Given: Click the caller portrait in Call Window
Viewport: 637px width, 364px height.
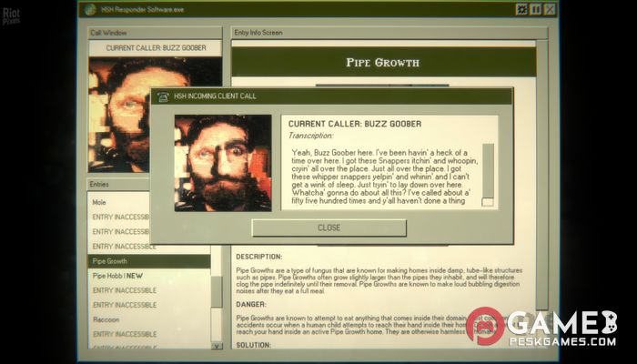Looking at the screenshot, I should (156, 115).
